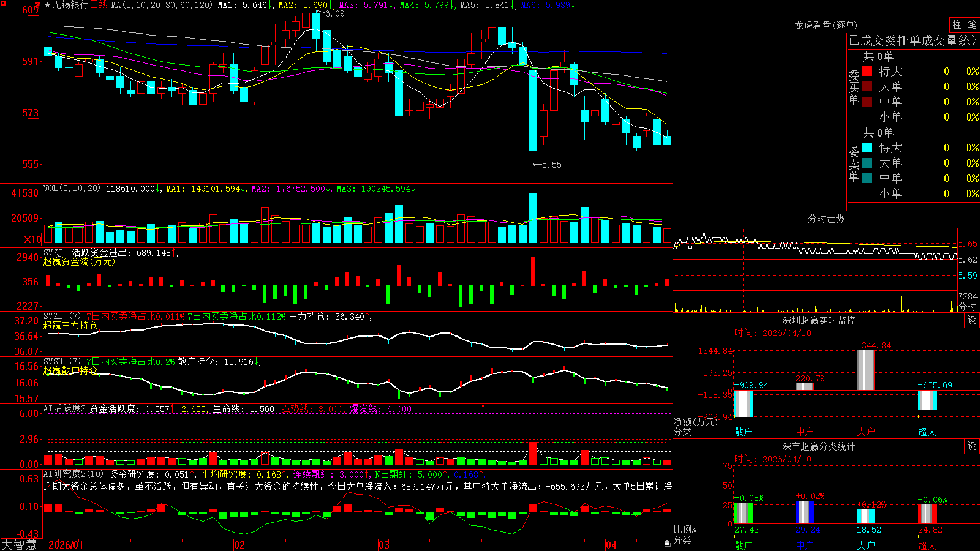Click the 无锡银行 stock name
This screenshot has height=551, width=980.
[70, 5]
